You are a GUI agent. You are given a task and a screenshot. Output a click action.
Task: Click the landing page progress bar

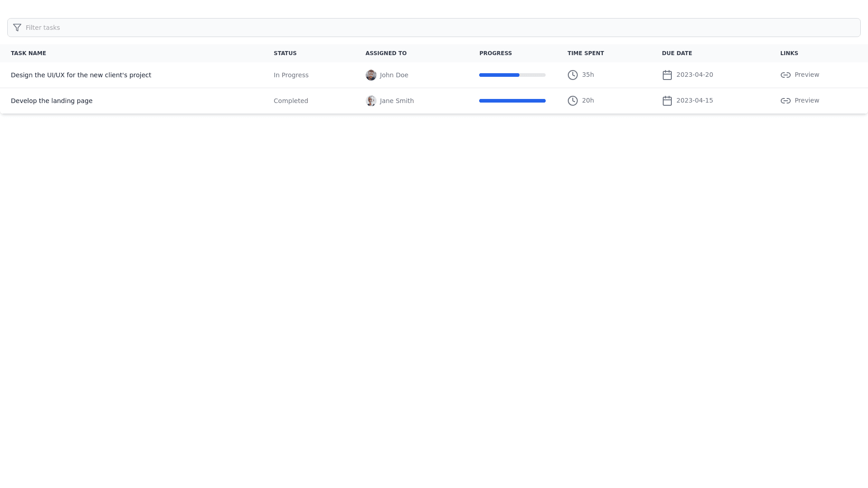512,101
